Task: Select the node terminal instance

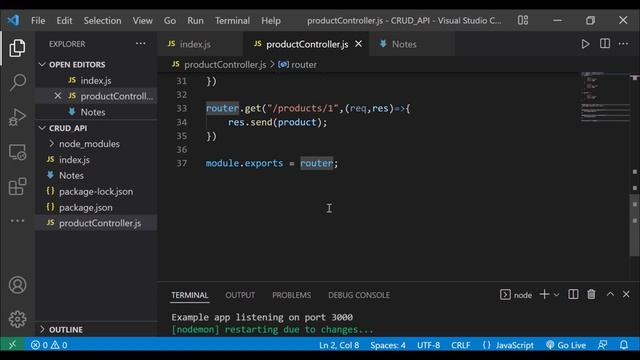Action: click(x=516, y=294)
